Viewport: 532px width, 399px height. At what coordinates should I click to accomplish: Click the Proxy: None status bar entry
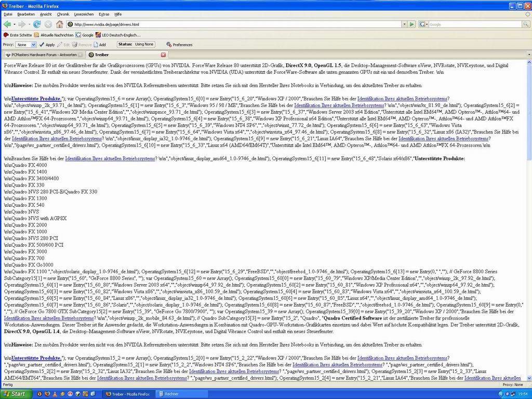coord(513,385)
